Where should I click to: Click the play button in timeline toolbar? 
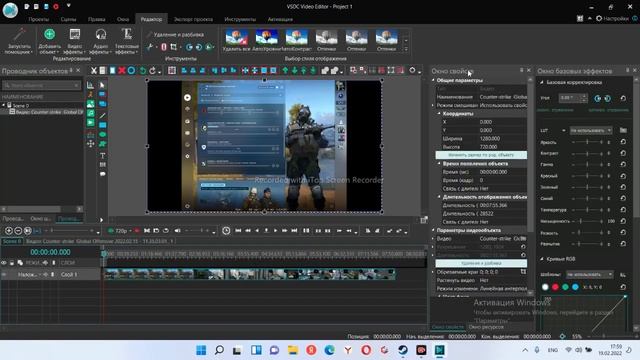pyautogui.click(x=276, y=231)
